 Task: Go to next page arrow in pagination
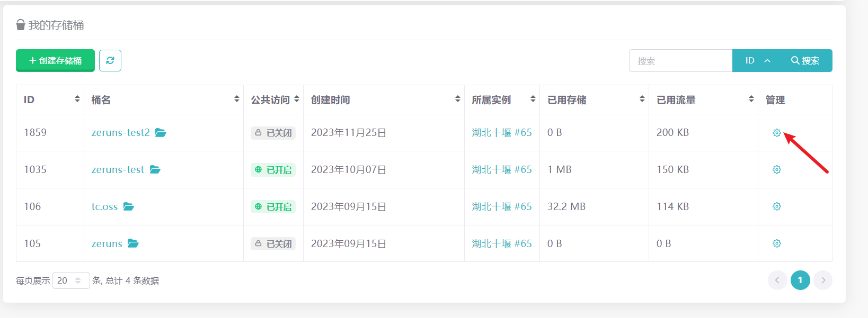[x=823, y=280]
